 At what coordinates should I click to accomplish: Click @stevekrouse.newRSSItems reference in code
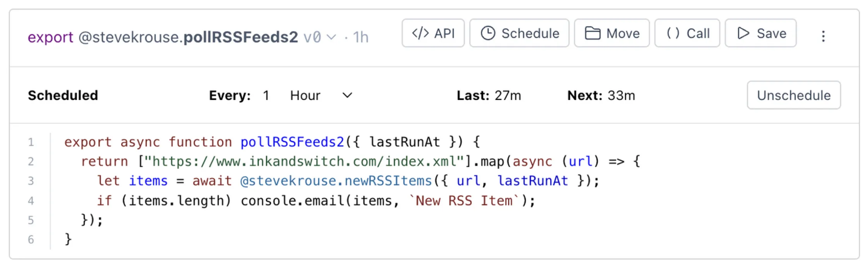[336, 181]
